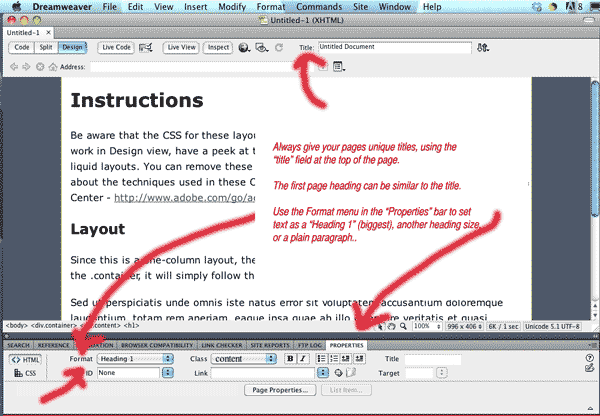This screenshot has height=416, width=600.
Task: Select the <body> tag in tag selector
Action: pos(16,326)
